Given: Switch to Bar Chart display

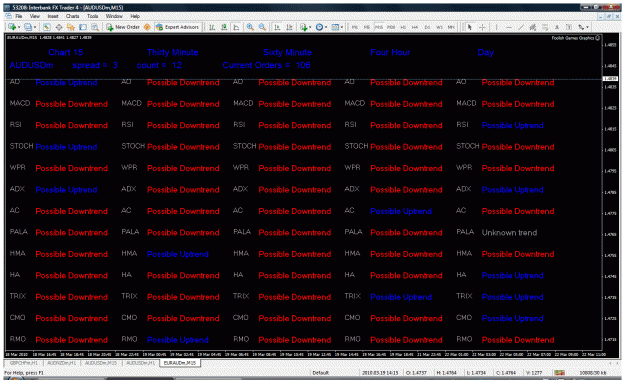Looking at the screenshot, I should (212, 27).
